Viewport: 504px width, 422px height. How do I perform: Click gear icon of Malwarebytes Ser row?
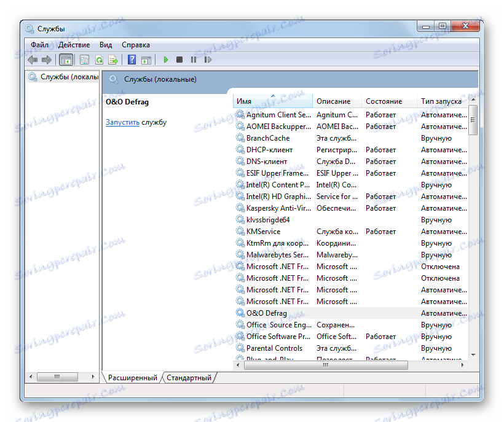point(240,254)
